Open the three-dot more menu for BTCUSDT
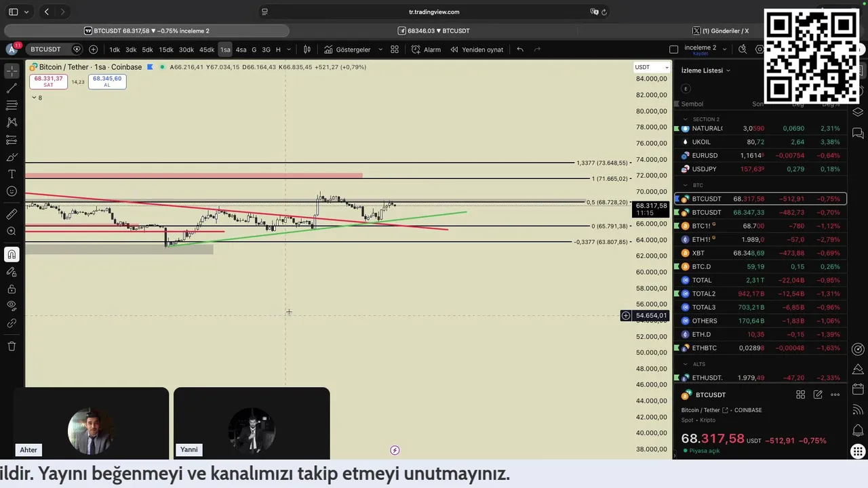868x488 pixels. (x=835, y=394)
